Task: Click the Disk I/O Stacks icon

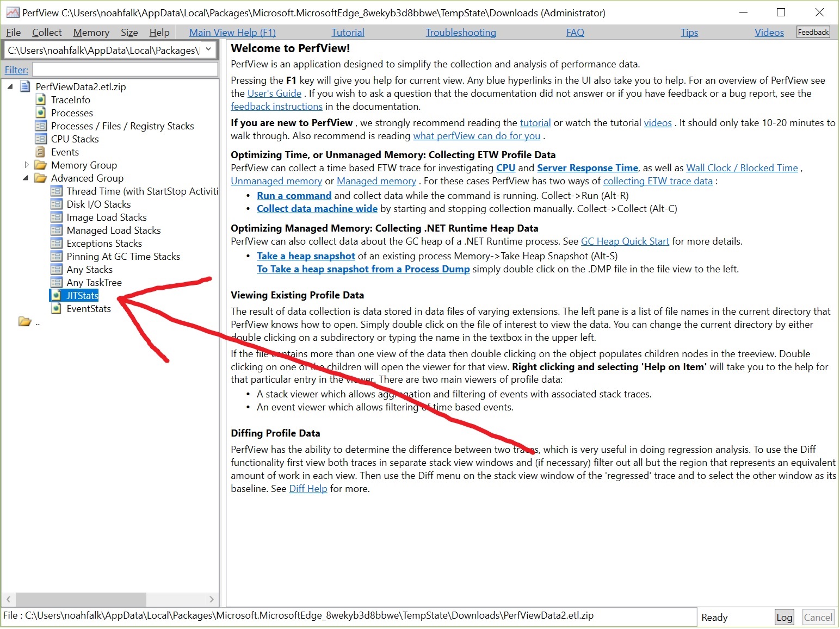Action: point(56,204)
